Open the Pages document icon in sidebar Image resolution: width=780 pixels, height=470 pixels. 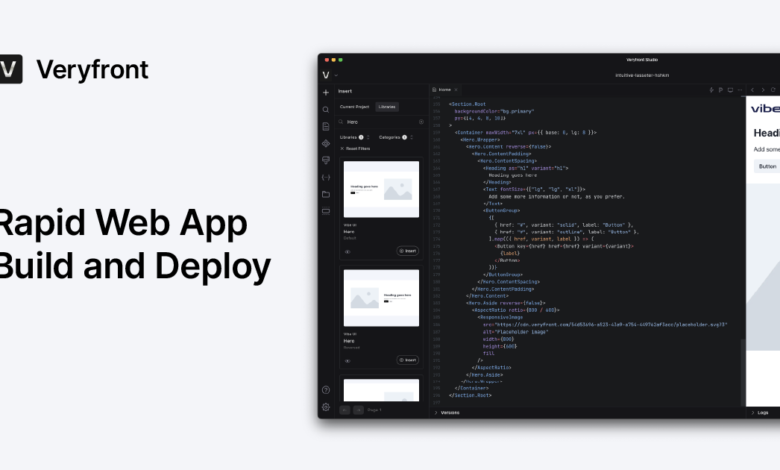(x=326, y=126)
